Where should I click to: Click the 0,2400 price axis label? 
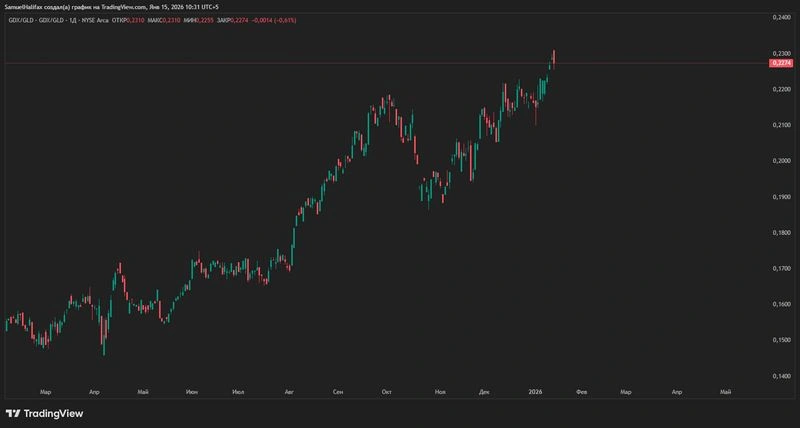[x=781, y=17]
